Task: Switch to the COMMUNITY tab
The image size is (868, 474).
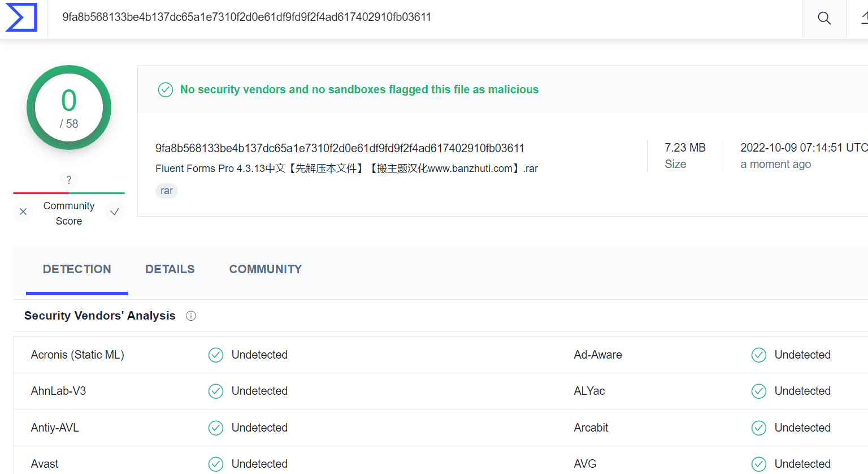Action: (x=266, y=269)
